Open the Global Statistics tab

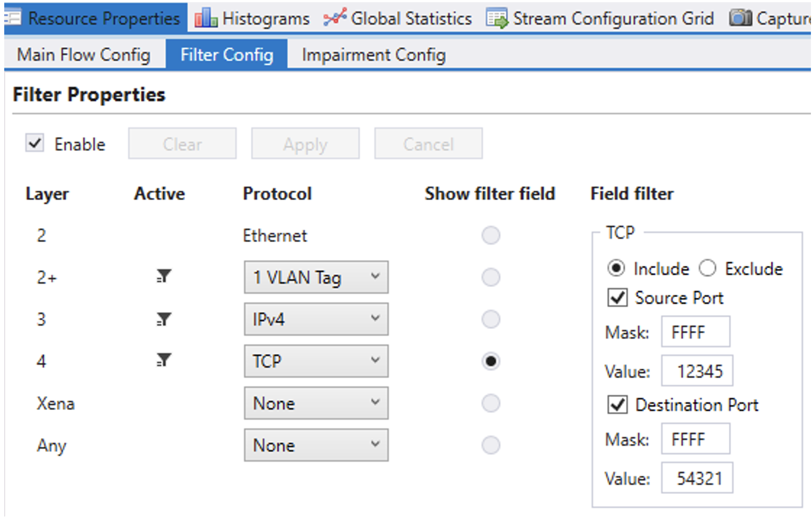click(x=398, y=19)
